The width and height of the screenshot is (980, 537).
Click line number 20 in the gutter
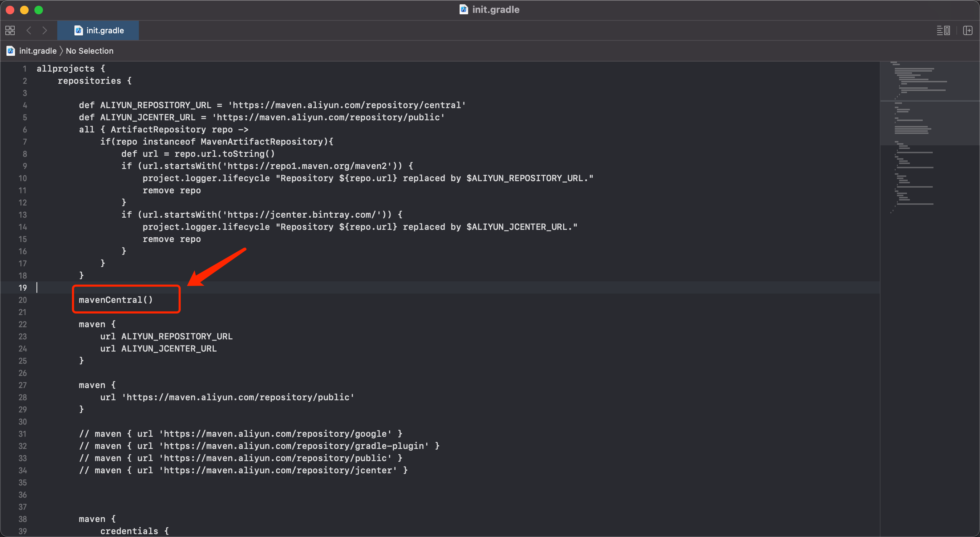click(x=23, y=300)
